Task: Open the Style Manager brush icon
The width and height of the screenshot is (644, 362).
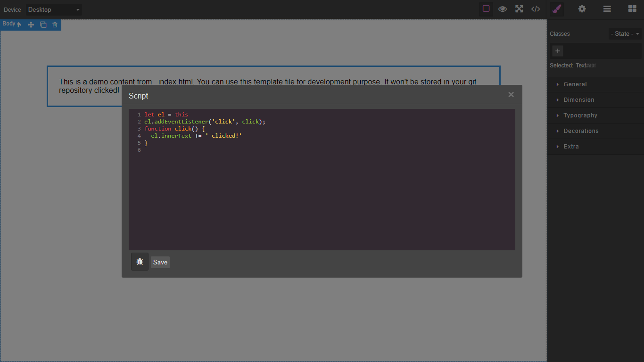Action: [556, 9]
